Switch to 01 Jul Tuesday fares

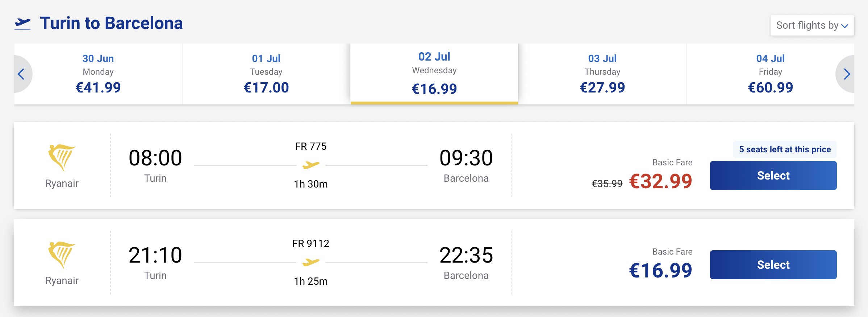click(266, 74)
